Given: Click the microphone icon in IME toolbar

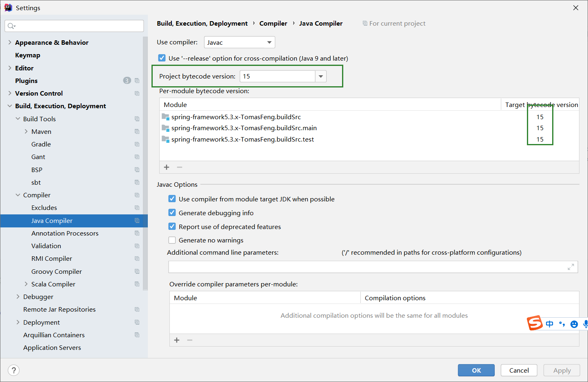Looking at the screenshot, I should [585, 324].
